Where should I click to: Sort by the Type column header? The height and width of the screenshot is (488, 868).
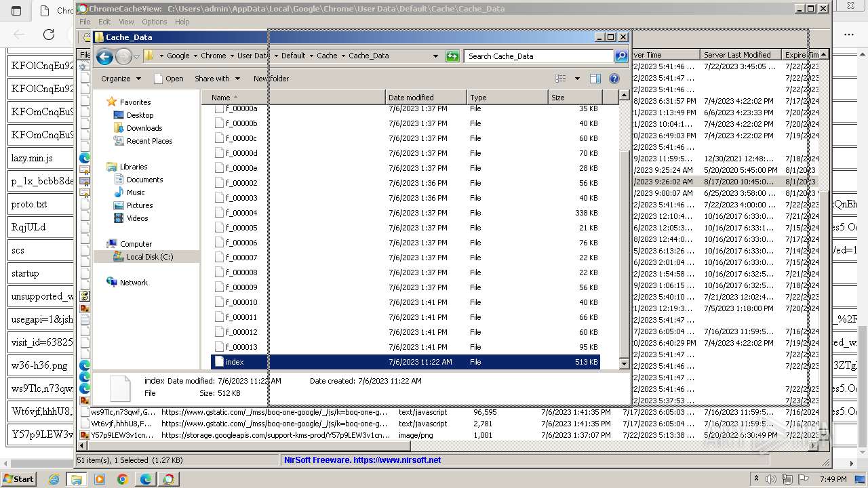507,98
